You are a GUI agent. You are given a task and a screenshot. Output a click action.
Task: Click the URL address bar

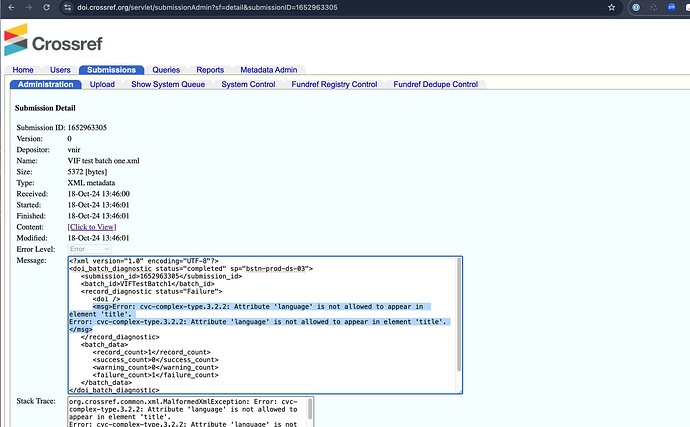click(x=339, y=7)
